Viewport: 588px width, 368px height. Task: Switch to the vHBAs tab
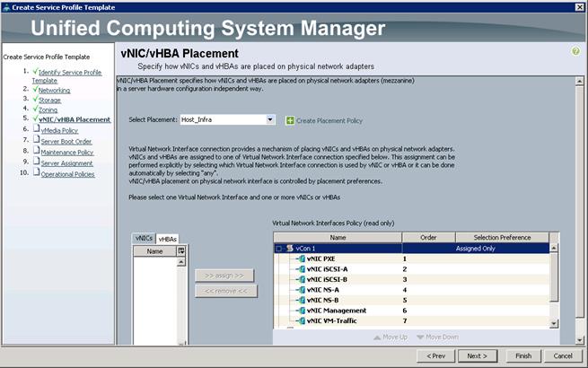(167, 239)
